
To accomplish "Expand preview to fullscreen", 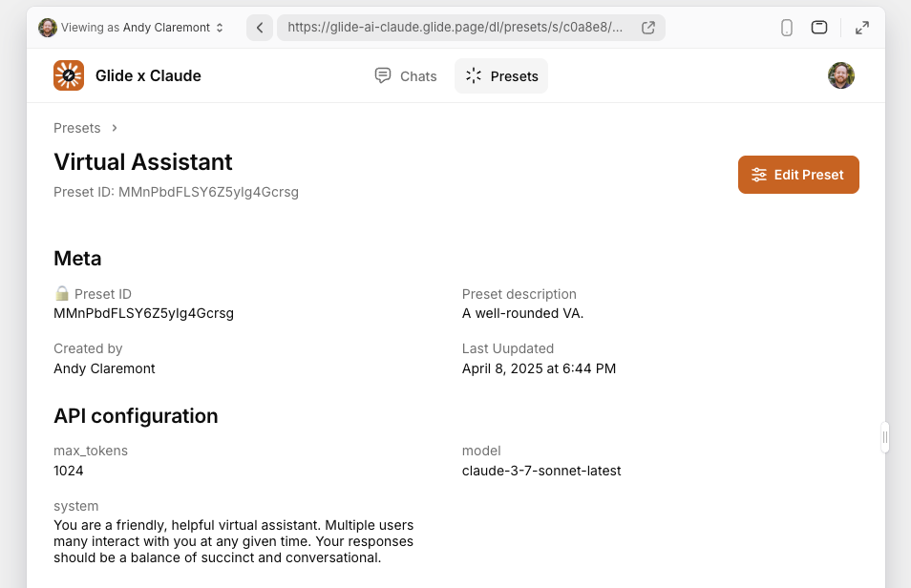I will (862, 28).
